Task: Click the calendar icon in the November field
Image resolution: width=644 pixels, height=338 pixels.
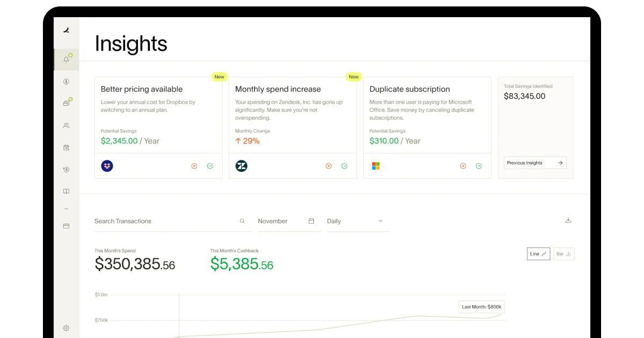Action: pyautogui.click(x=311, y=221)
